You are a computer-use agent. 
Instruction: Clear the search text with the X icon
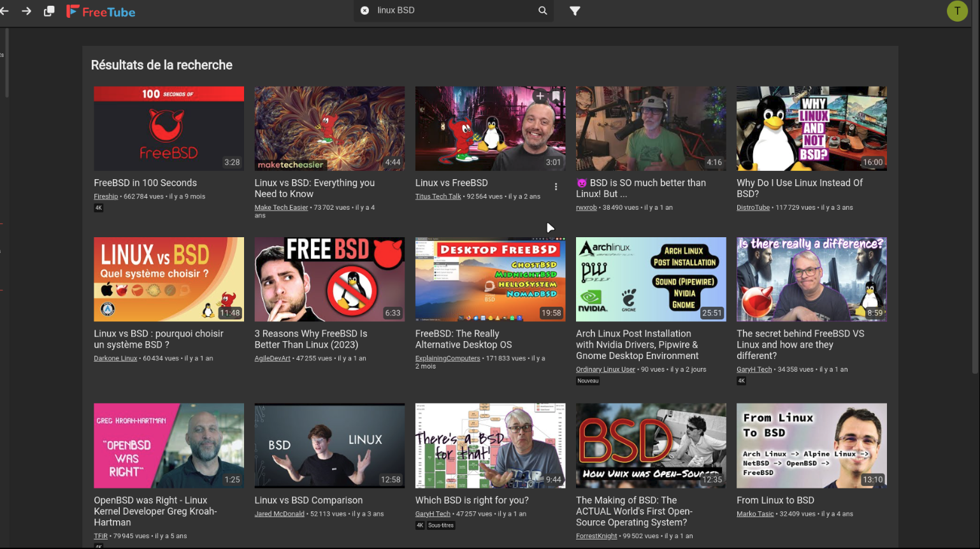[364, 11]
